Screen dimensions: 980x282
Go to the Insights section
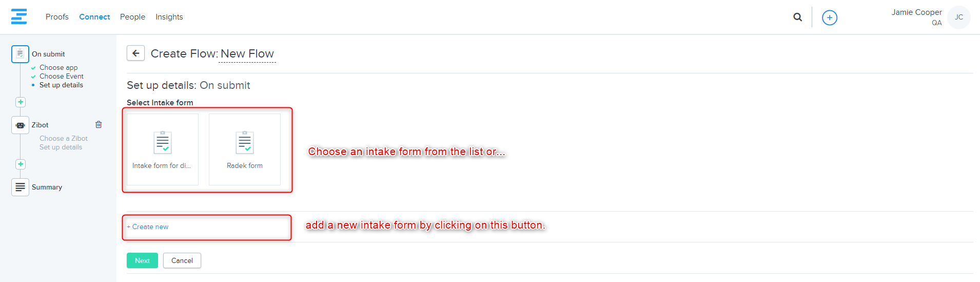tap(169, 17)
